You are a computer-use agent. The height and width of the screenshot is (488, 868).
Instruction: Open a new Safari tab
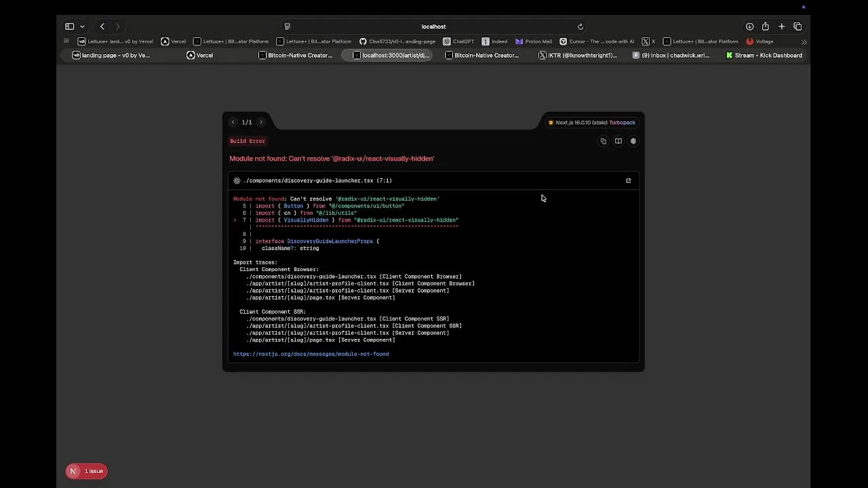pos(782,26)
